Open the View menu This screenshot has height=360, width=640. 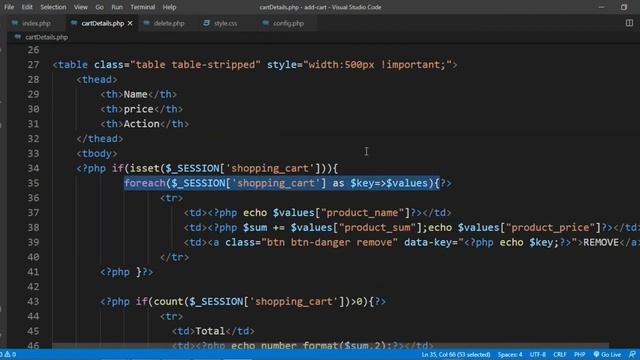(80, 7)
